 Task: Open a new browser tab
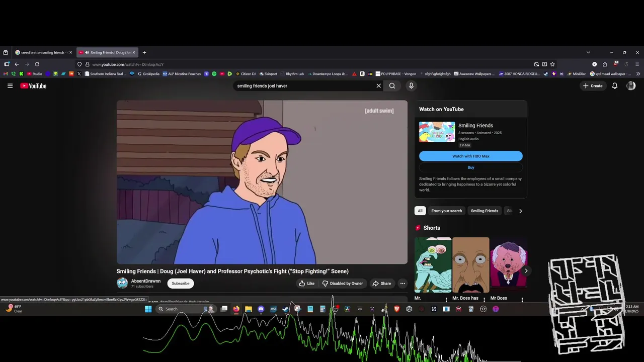point(144,52)
